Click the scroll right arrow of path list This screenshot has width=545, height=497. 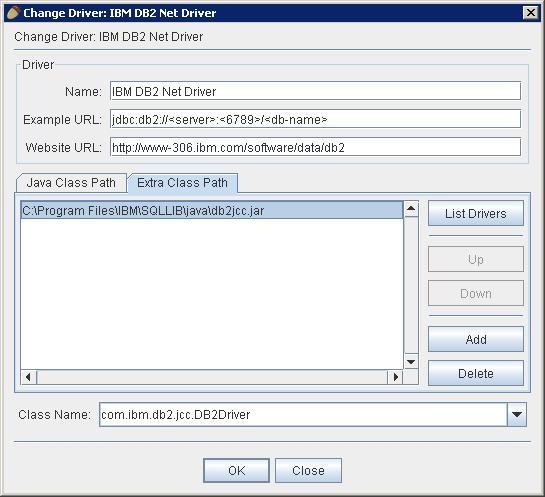point(395,377)
